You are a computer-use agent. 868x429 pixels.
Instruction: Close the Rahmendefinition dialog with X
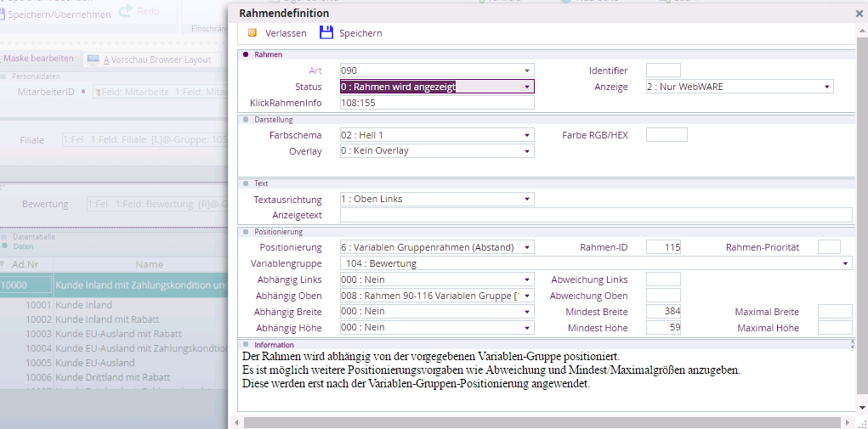pos(859,14)
